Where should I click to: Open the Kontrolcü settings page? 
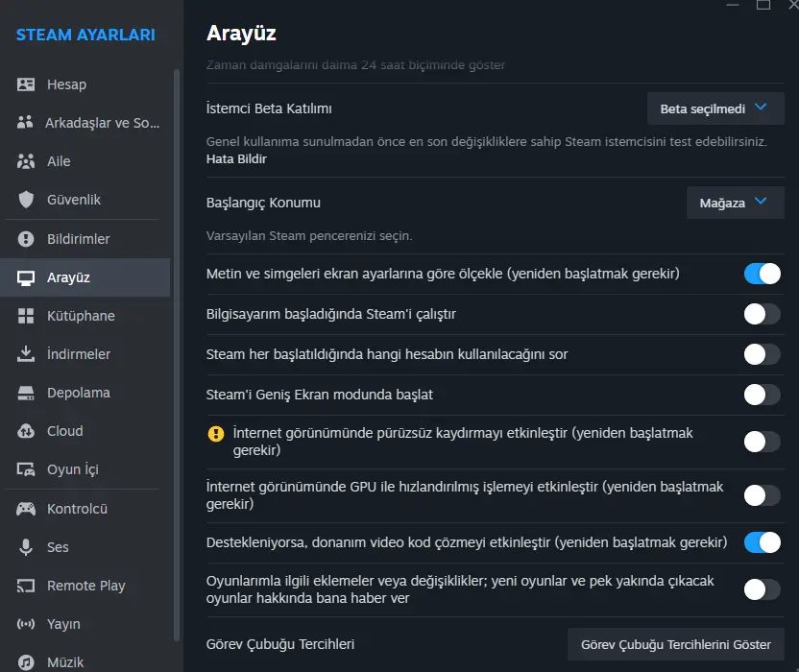coord(85,509)
